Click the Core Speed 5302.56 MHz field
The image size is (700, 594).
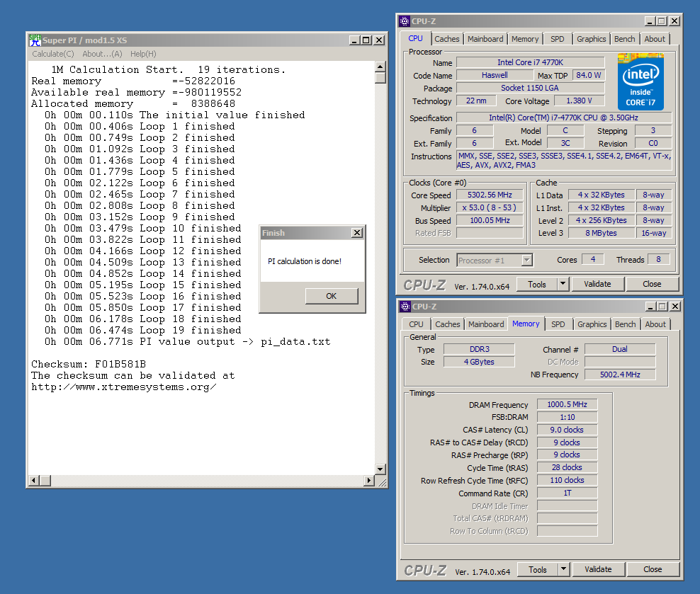click(490, 195)
